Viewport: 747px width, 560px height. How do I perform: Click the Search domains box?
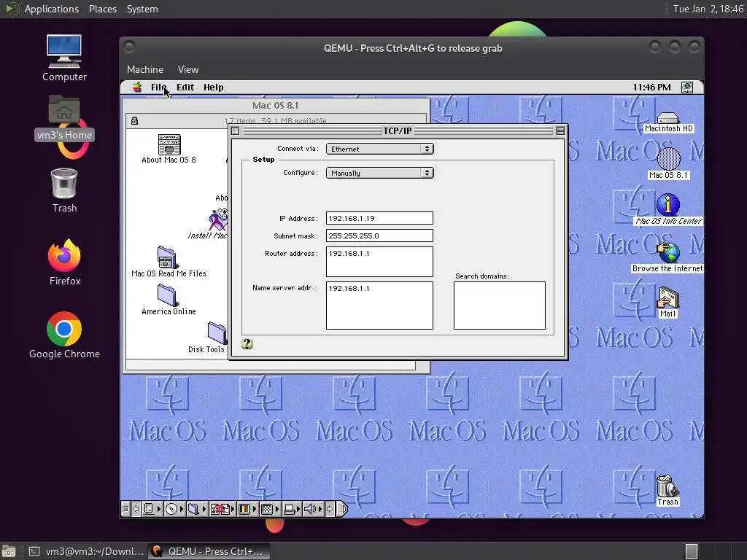tap(500, 306)
